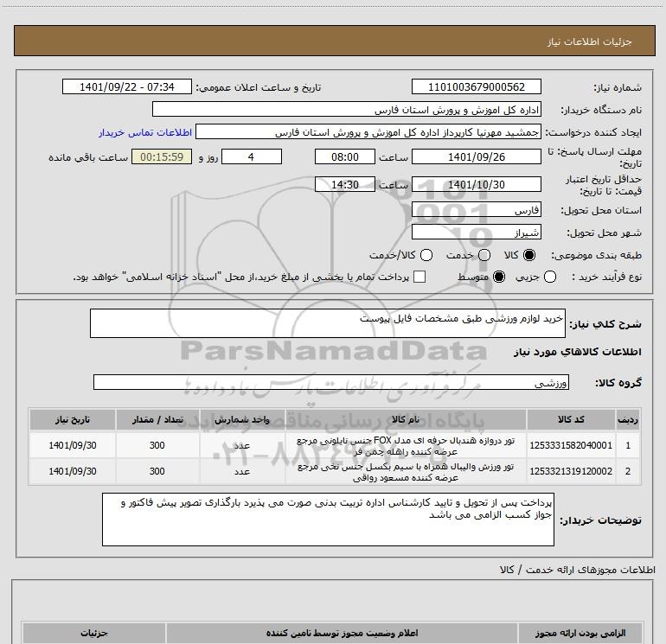This screenshot has height=644, width=666.
Task: Click the اطلاعات کالاهای مورد نیاز heading
Action: (578, 352)
